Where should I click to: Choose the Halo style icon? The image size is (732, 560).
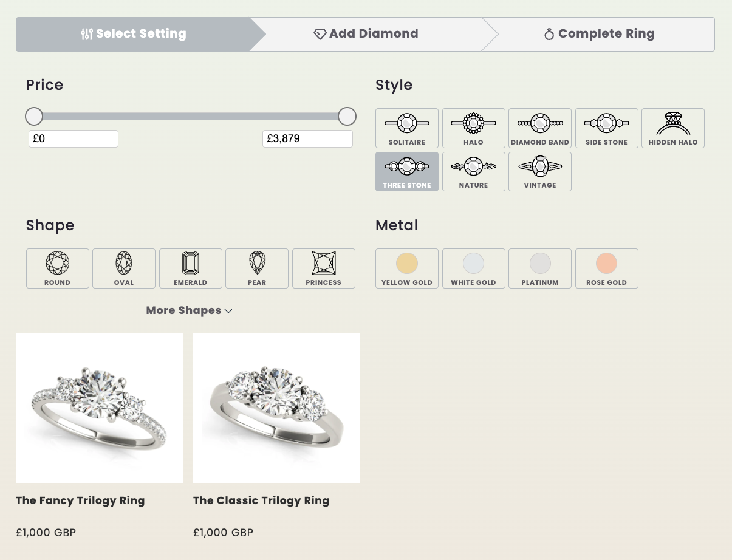[x=473, y=128]
